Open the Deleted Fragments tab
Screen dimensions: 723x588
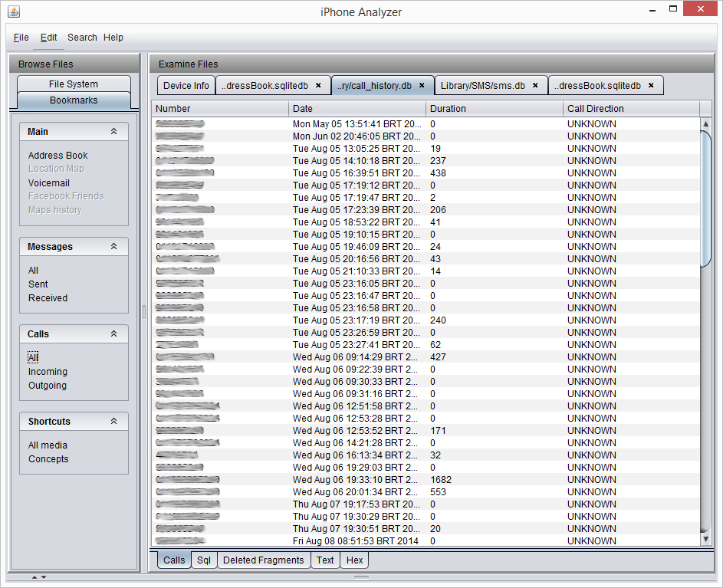point(263,560)
